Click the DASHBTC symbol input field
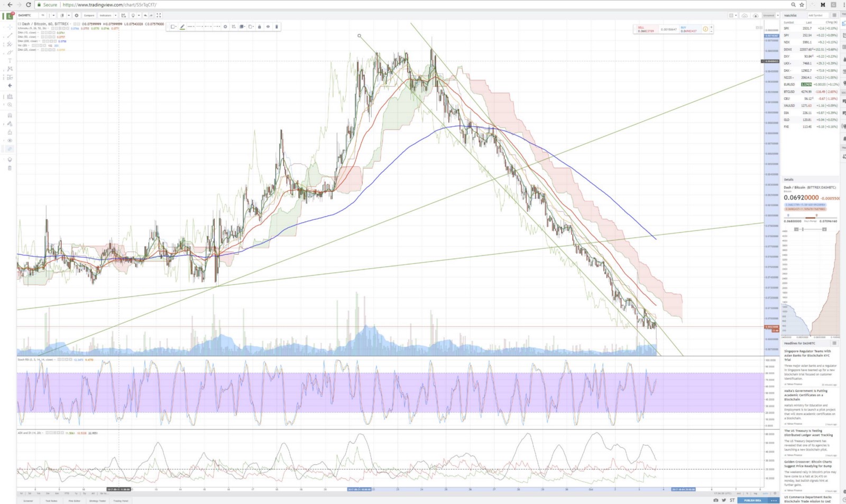846x504 pixels. coord(28,15)
